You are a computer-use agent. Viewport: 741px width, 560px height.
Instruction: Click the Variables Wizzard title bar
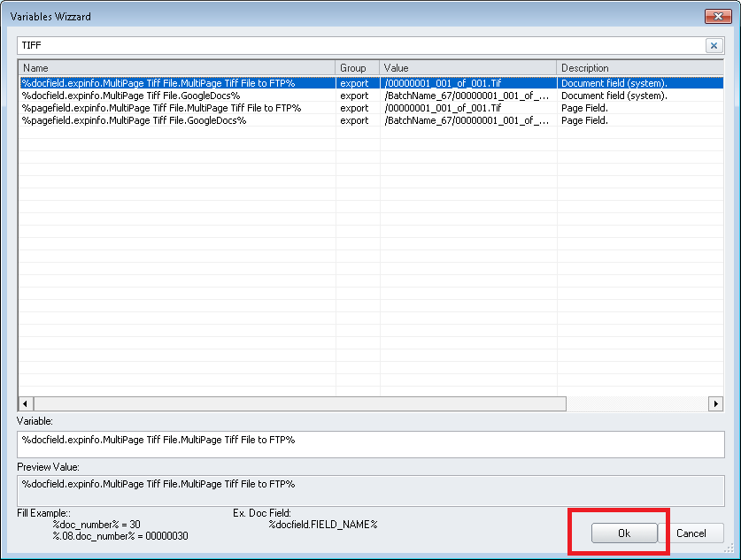coord(354,16)
